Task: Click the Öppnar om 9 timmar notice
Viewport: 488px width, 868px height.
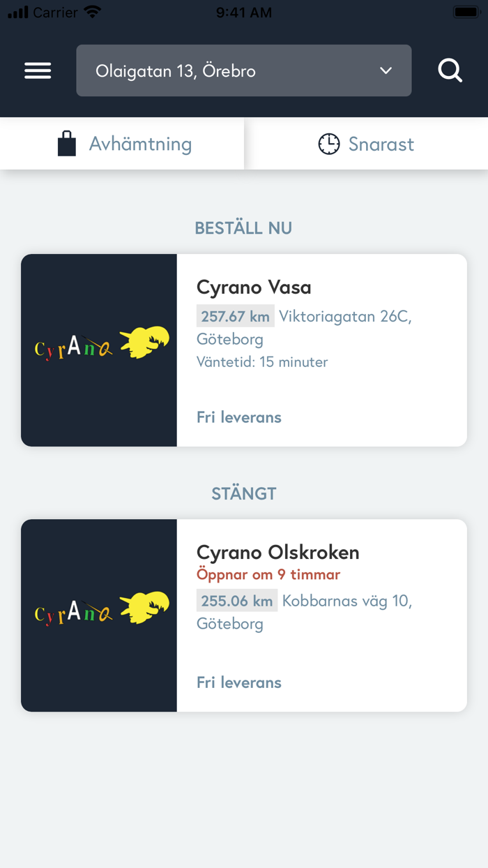Action: click(268, 574)
